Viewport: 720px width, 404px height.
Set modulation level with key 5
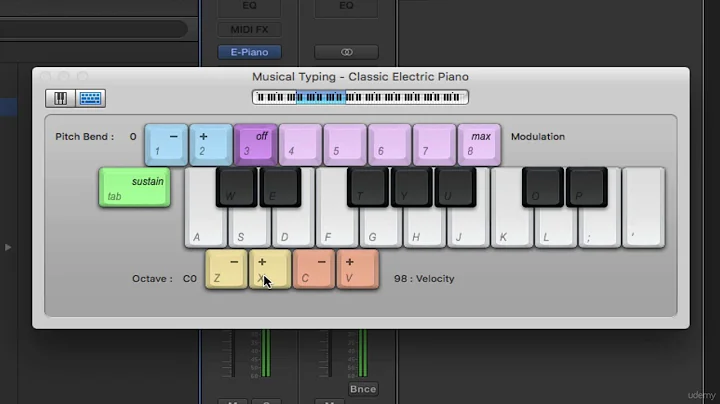coord(345,145)
